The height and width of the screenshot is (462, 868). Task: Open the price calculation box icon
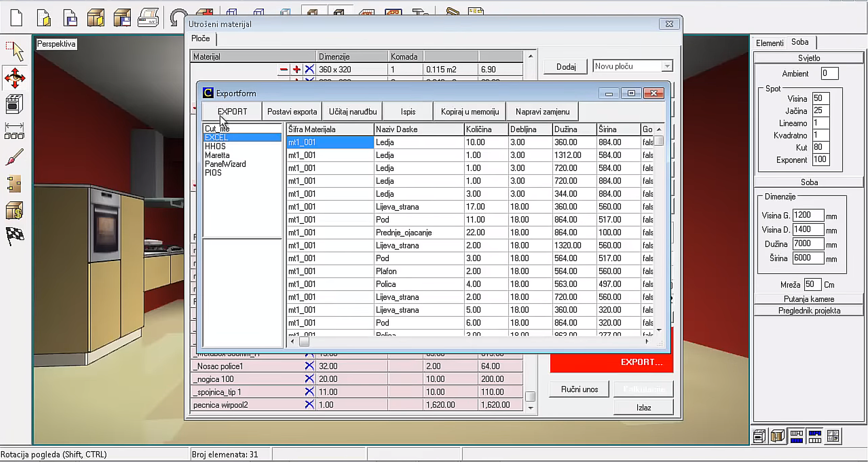pos(14,210)
